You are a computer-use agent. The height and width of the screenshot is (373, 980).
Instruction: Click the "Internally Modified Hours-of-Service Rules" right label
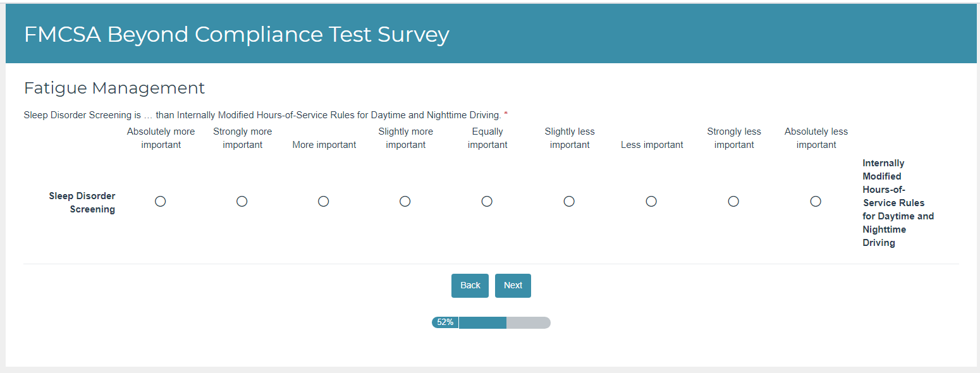[897, 203]
